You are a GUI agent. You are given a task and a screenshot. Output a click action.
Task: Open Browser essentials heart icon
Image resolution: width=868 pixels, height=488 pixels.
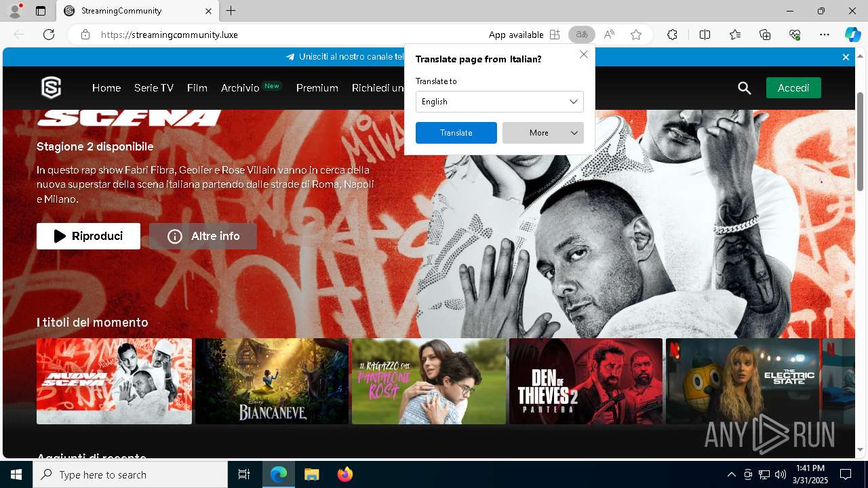click(x=795, y=35)
